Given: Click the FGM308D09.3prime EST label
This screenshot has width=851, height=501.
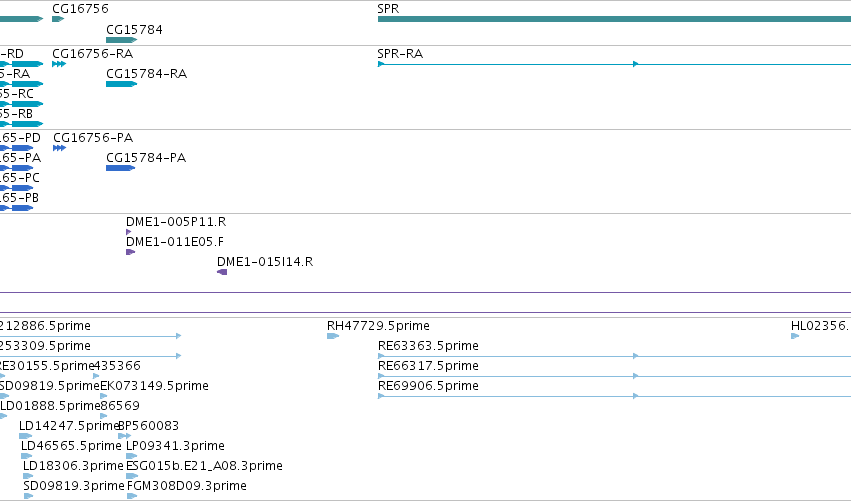Looking at the screenshot, I should pyautogui.click(x=187, y=486).
